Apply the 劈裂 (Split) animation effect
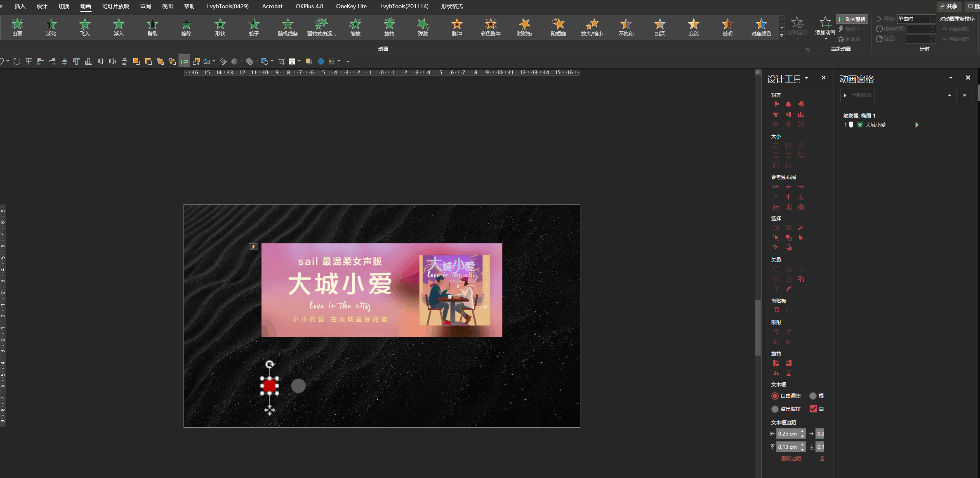 pyautogui.click(x=153, y=28)
